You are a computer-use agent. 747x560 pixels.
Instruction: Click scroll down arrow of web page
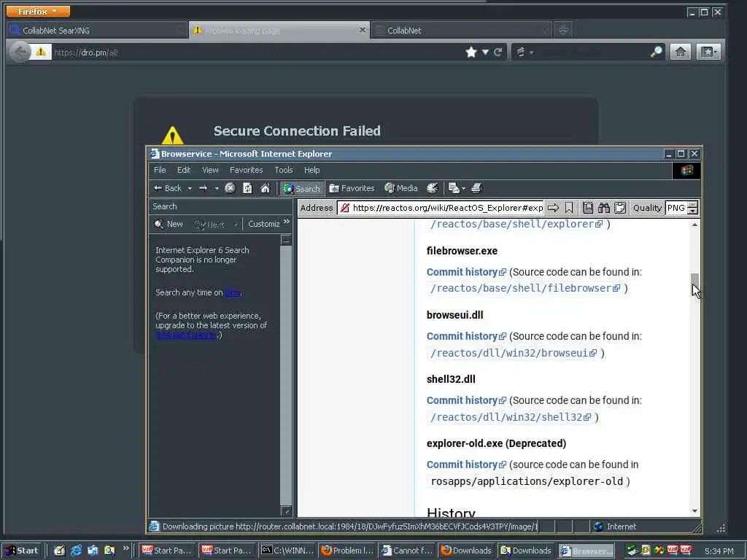point(694,511)
